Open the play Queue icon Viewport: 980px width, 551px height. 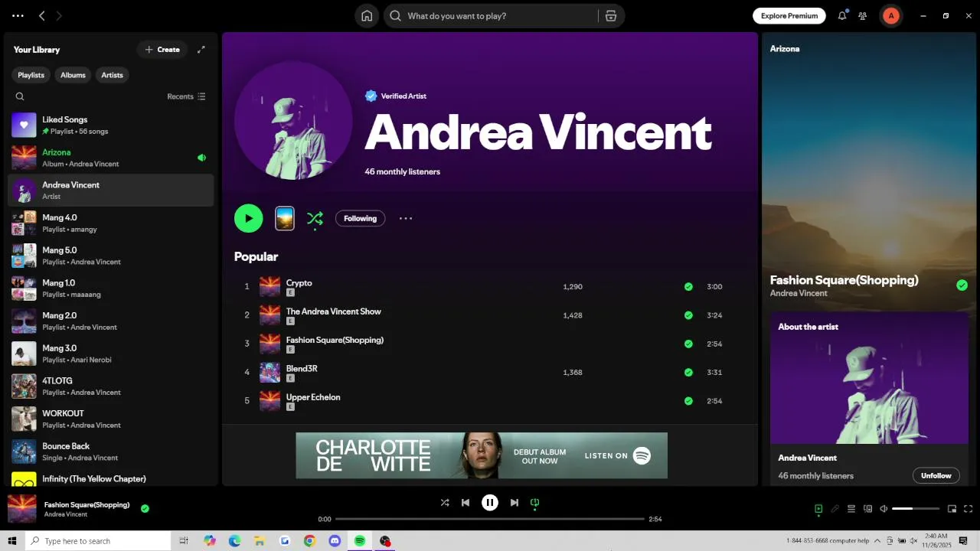851,509
